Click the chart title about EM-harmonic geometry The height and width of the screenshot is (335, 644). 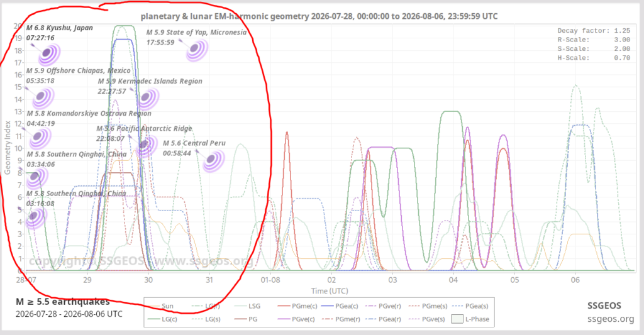(319, 16)
